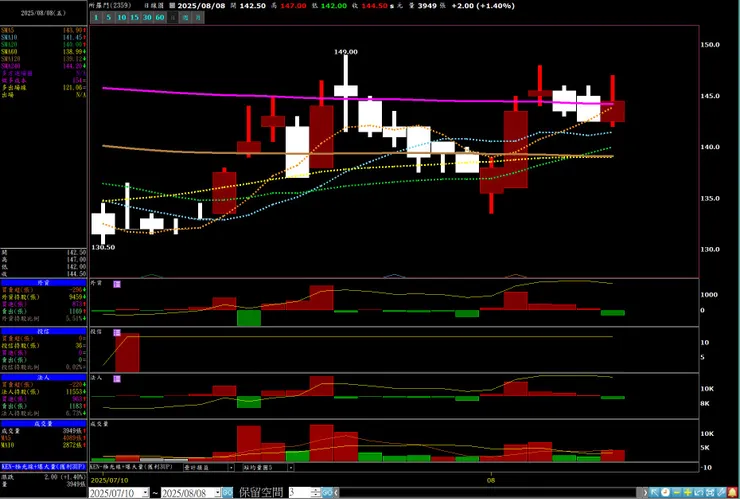
Task: Click the date header 2025/08/08 at top-left
Action: (43, 13)
